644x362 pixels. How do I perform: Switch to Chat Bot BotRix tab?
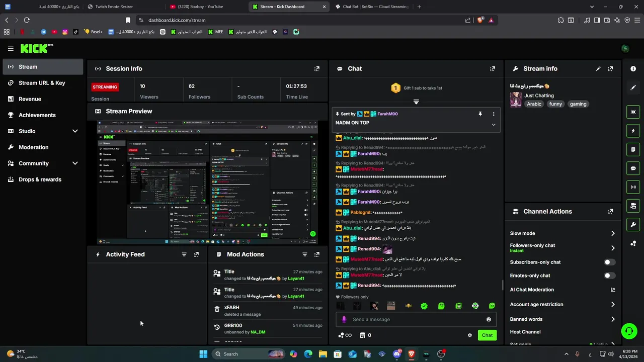tap(371, 7)
